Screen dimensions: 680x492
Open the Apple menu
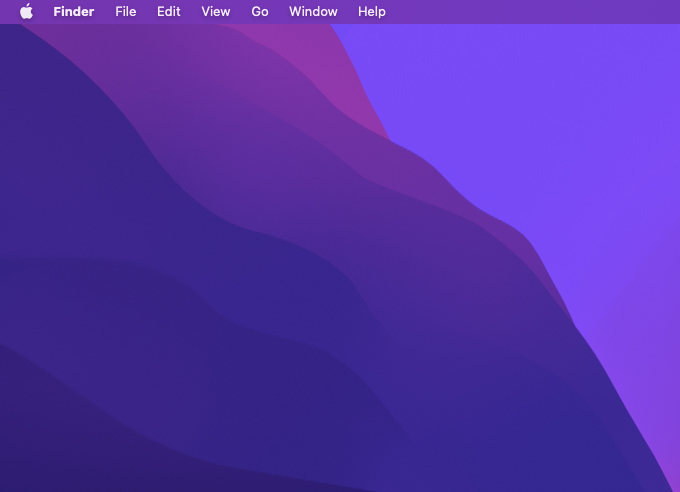coord(26,12)
